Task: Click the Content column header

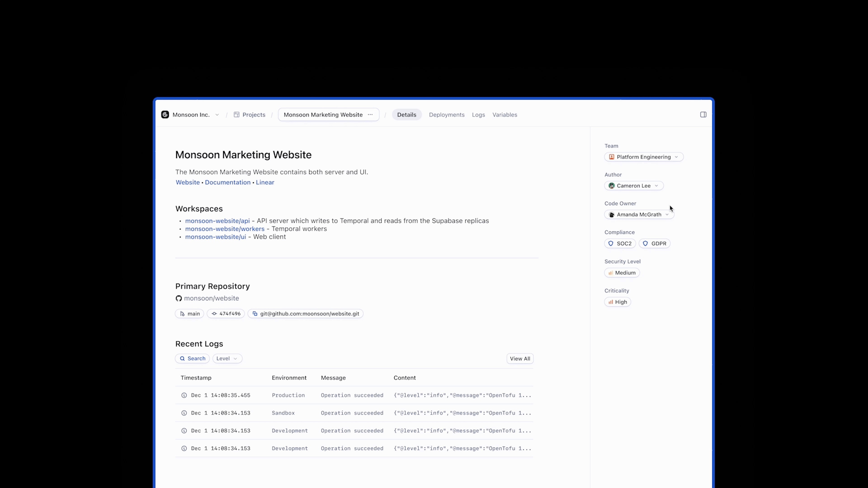Action: pyautogui.click(x=405, y=378)
